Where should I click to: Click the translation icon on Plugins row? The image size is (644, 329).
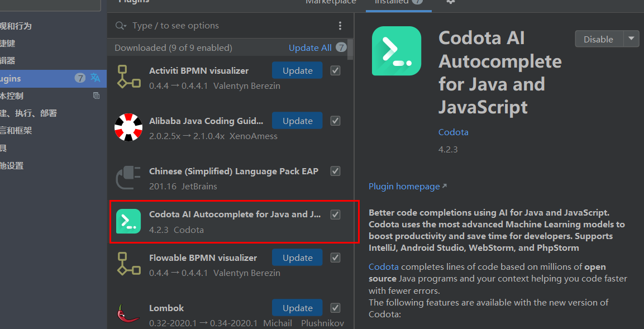(96, 78)
